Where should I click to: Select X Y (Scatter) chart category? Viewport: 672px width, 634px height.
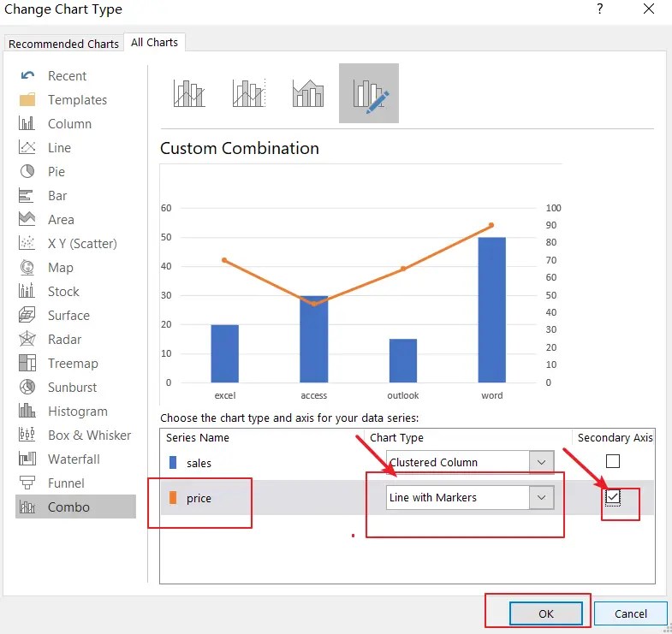(x=82, y=244)
